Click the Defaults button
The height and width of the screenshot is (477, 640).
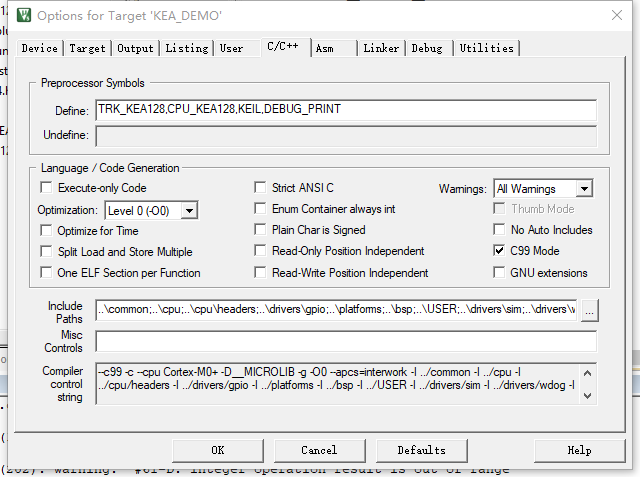pyautogui.click(x=422, y=450)
